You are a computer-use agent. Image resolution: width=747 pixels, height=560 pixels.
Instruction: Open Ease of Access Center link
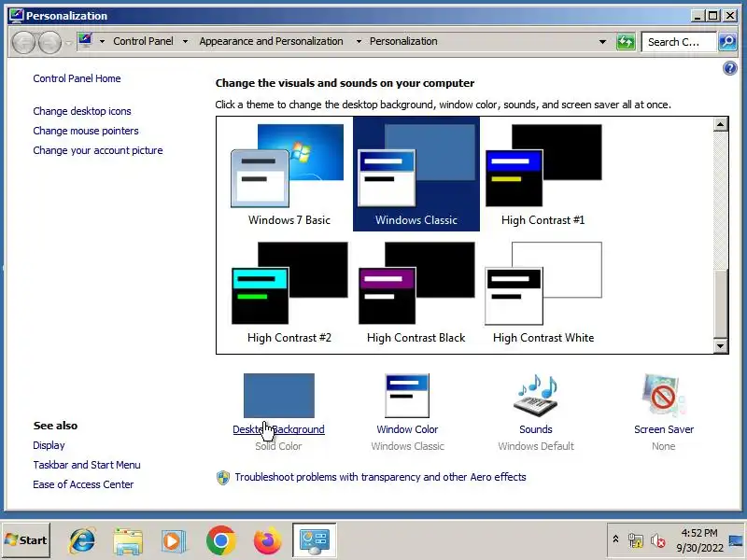click(x=83, y=484)
